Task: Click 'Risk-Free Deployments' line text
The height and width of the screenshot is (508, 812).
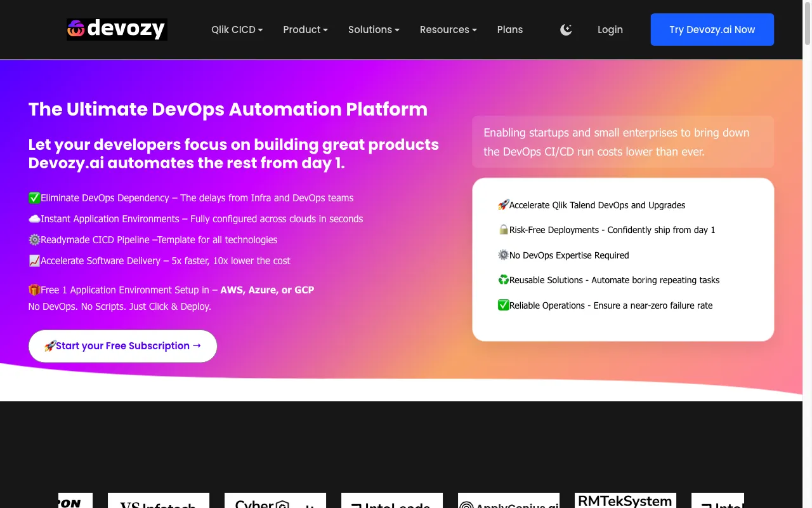Action: pos(612,230)
